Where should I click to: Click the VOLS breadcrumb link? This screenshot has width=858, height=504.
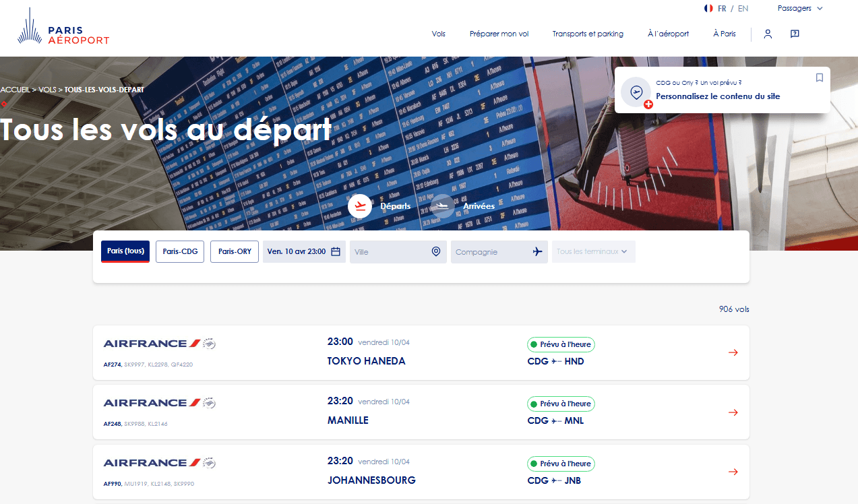click(48, 90)
